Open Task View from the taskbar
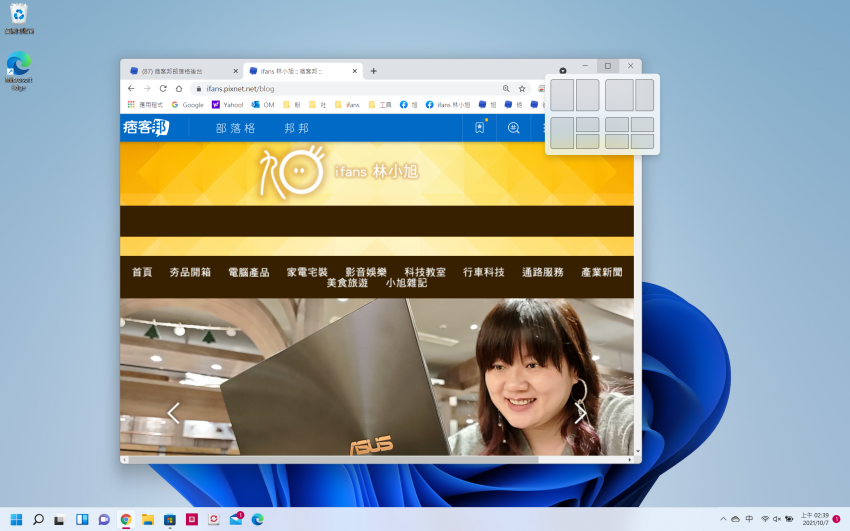 point(60,520)
